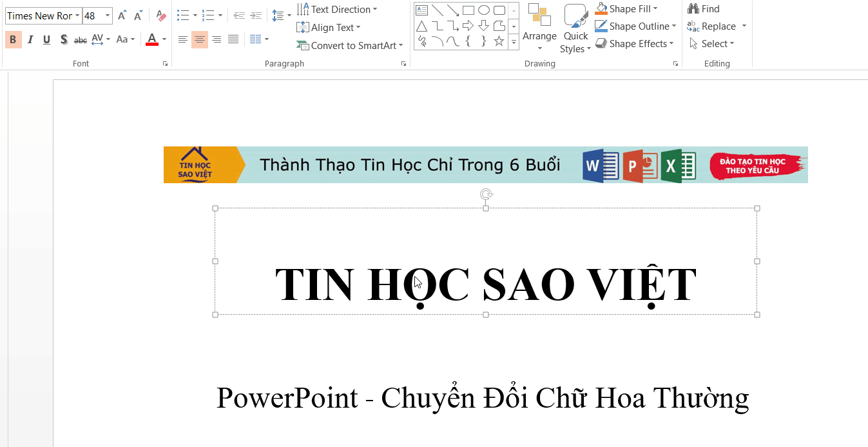
Task: Click the Replace button
Action: tap(712, 26)
